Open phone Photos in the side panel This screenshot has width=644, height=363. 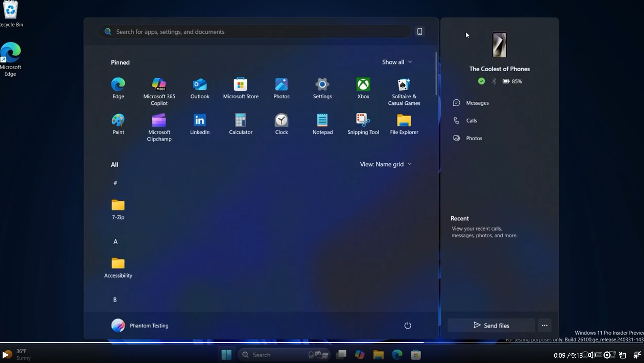click(468, 138)
